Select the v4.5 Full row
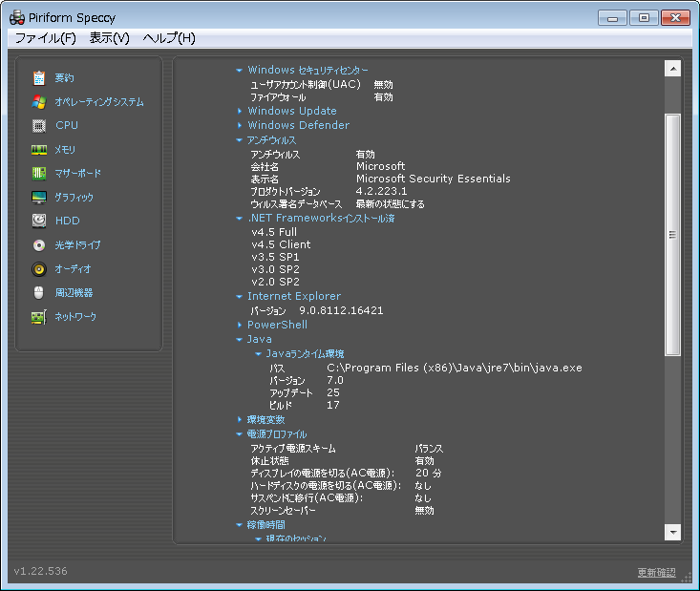Viewport: 700px width, 591px height. (x=274, y=232)
